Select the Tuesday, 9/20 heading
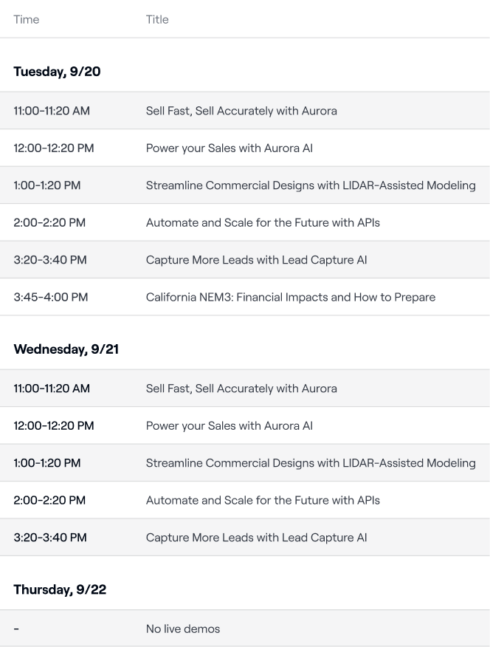 [x=57, y=71]
